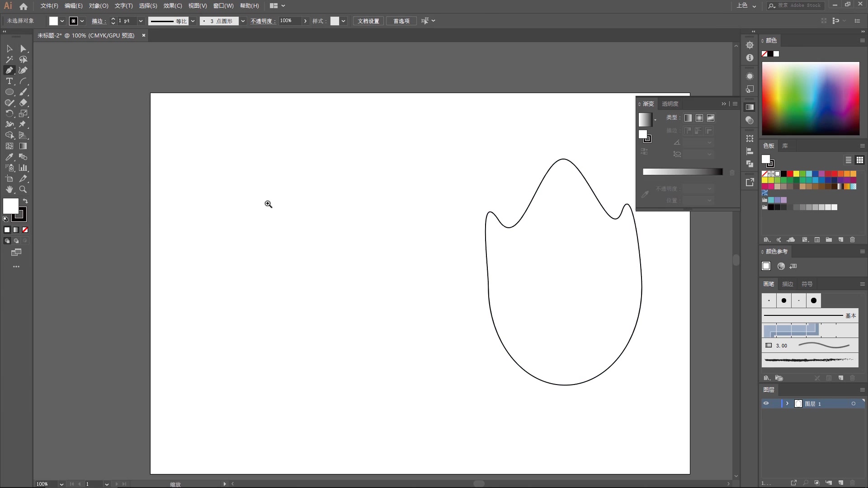Switch swatches panel to list view

click(849, 160)
